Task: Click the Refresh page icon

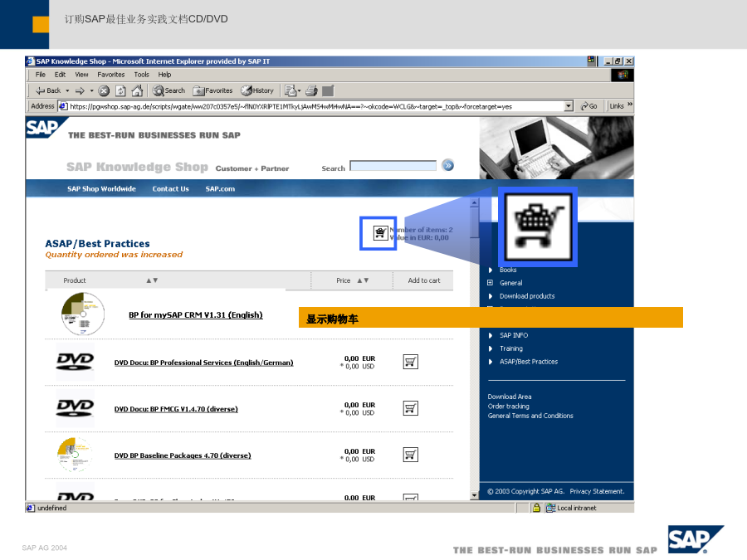Action: coord(120,90)
